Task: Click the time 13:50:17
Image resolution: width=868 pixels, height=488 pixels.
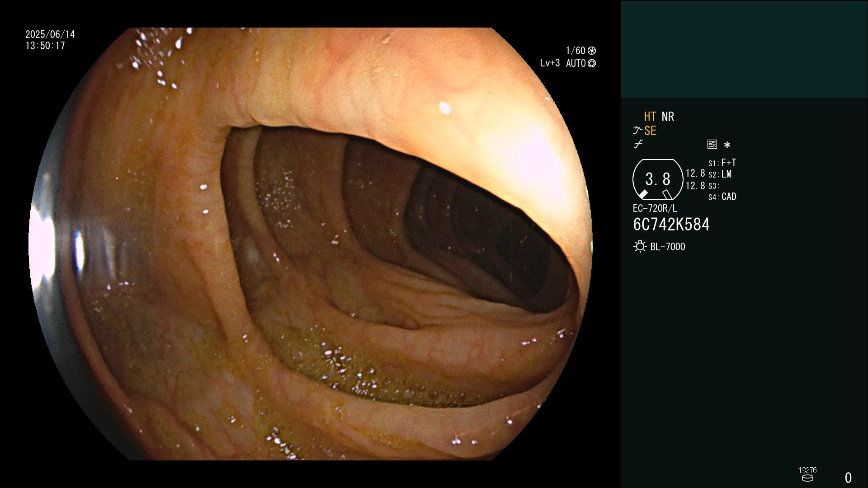Action: pyautogui.click(x=45, y=46)
